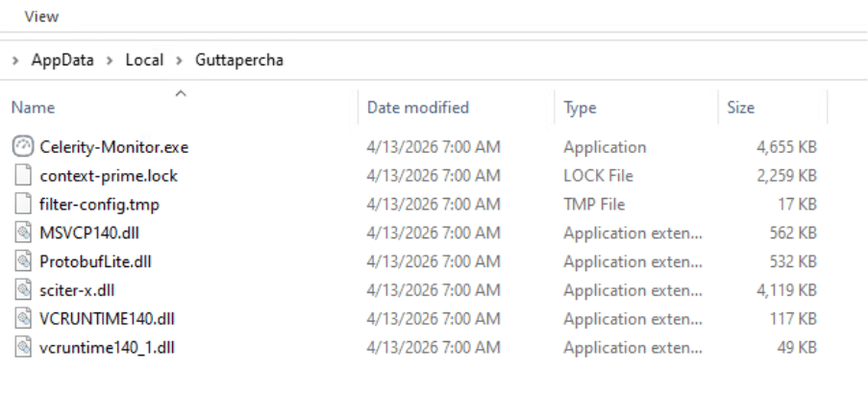The image size is (868, 395).
Task: Click the vcruntime140_1.dll file icon
Action: pyautogui.click(x=23, y=347)
